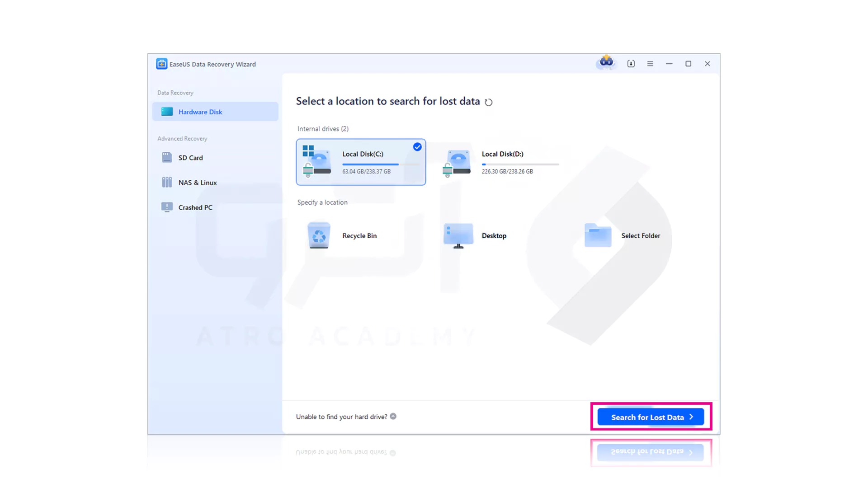Start Search for Lost Data
Viewport: 868px width, 488px height.
click(x=651, y=417)
